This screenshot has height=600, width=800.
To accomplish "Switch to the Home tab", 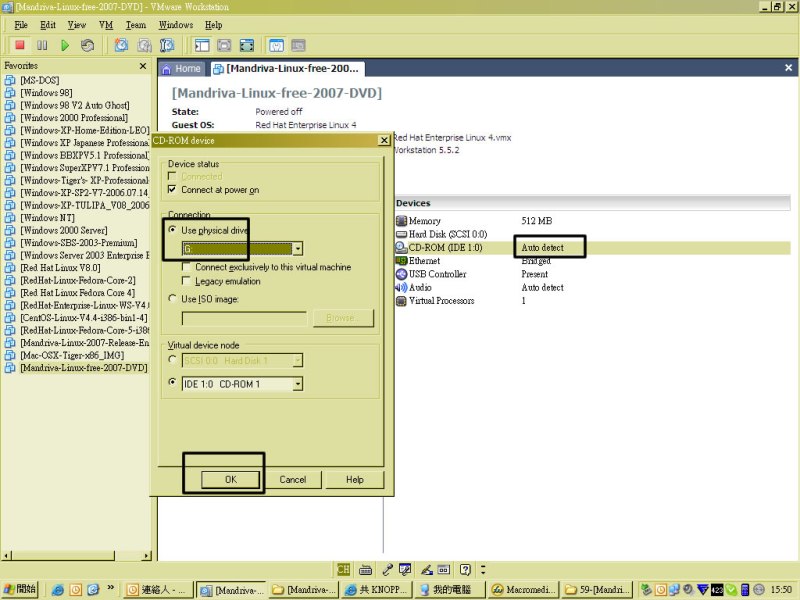I will (x=182, y=69).
